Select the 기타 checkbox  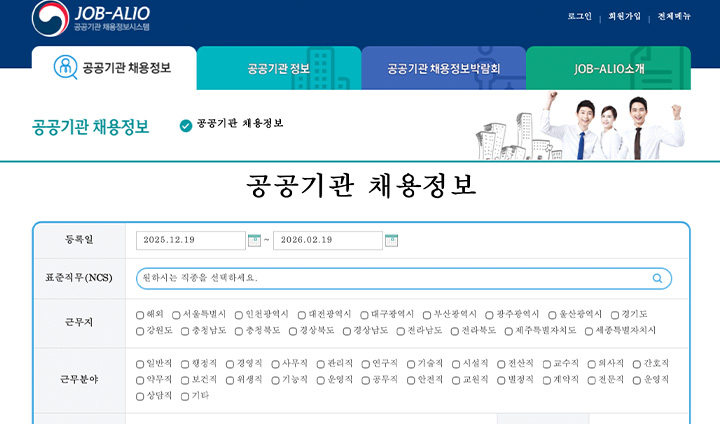[185, 396]
